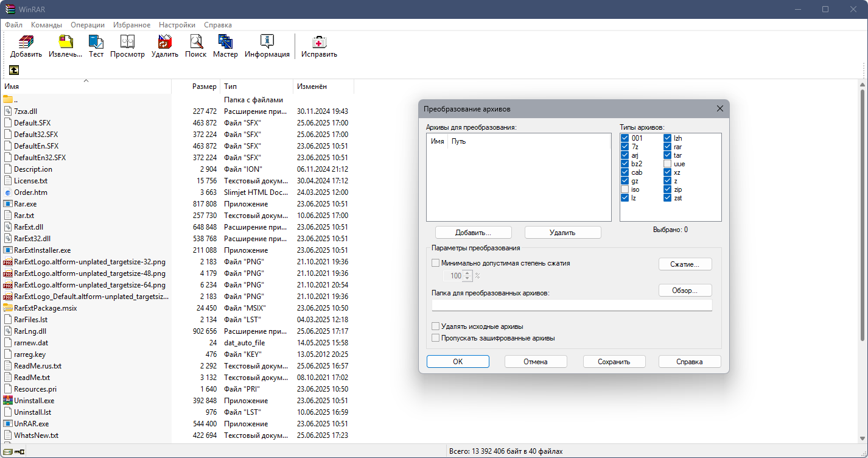The image size is (868, 458).
Task: Select the RarExtInstaller.exe file icon
Action: (x=8, y=250)
